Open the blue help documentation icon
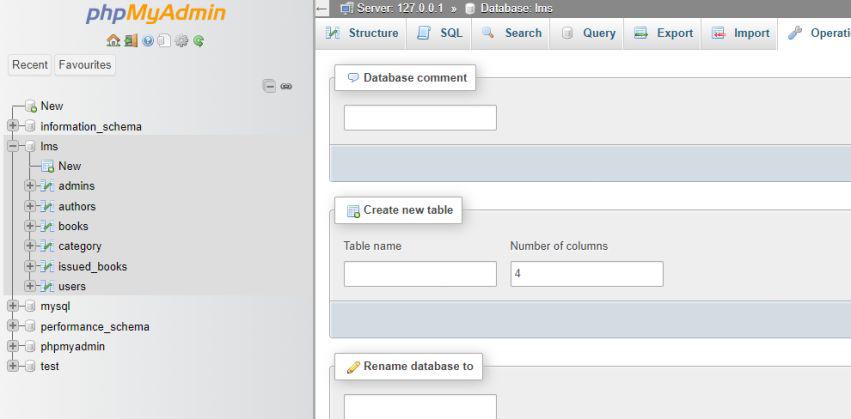Image resolution: width=851 pixels, height=419 pixels. [x=147, y=41]
